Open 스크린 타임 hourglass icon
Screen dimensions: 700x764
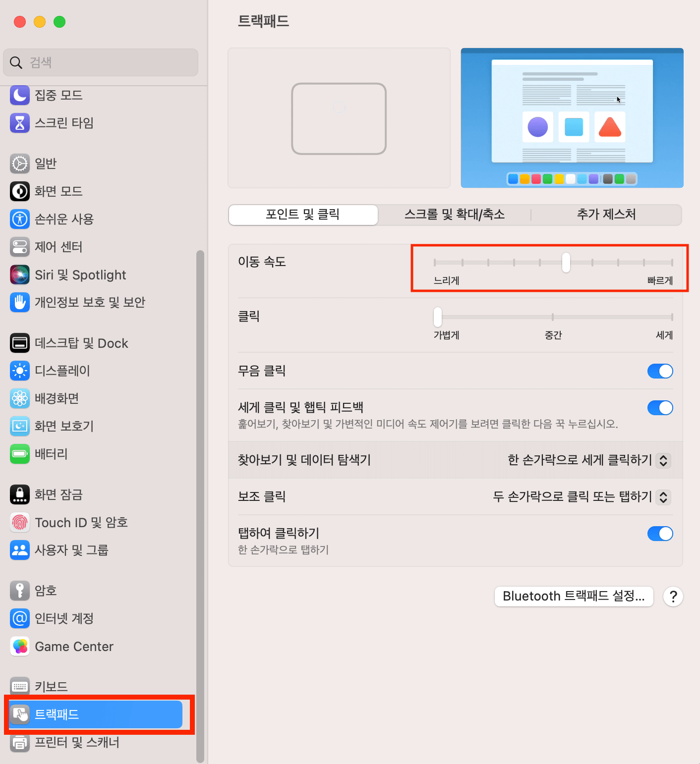[20, 123]
